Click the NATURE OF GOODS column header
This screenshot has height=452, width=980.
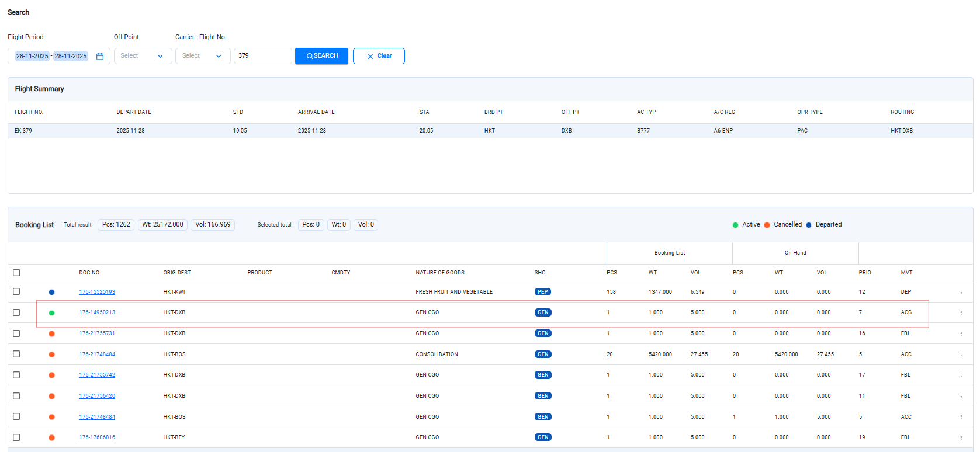tap(439, 273)
